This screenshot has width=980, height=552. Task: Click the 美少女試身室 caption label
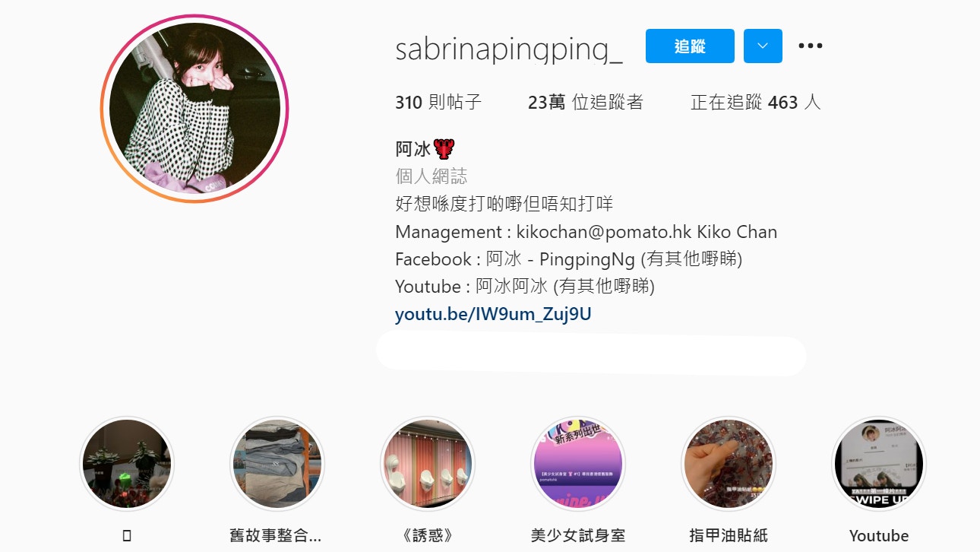pyautogui.click(x=578, y=535)
